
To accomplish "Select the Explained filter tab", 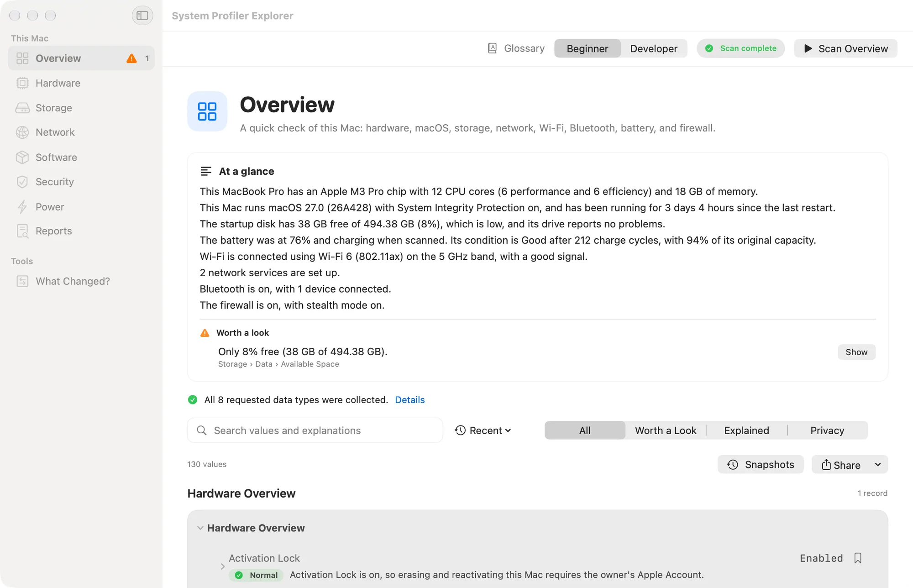I will (746, 430).
